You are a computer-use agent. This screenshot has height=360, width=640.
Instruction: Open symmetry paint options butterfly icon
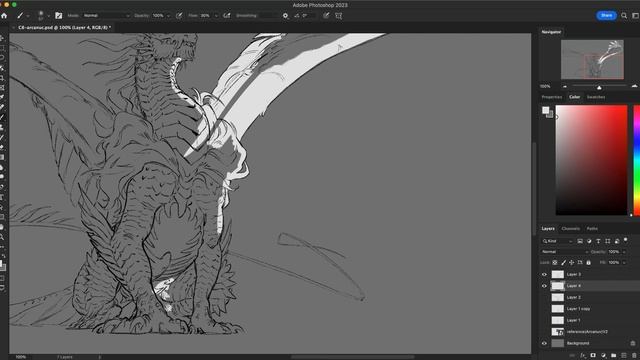tap(339, 16)
